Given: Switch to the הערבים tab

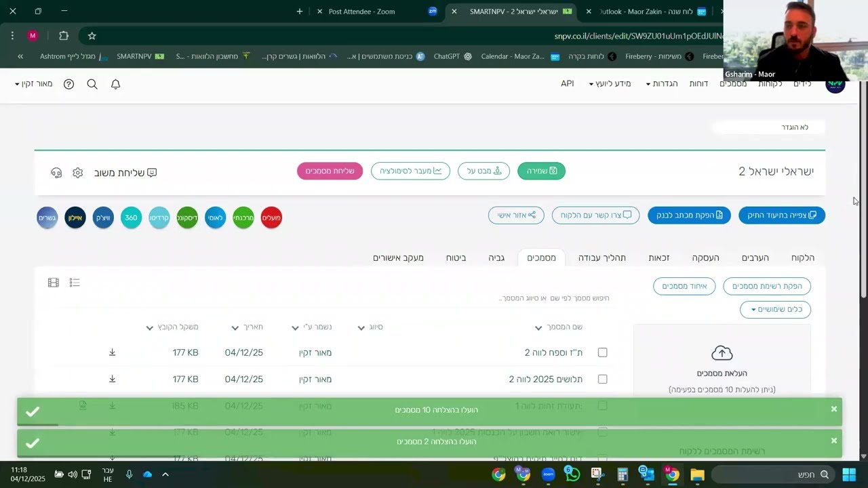Looking at the screenshot, I should point(755,258).
